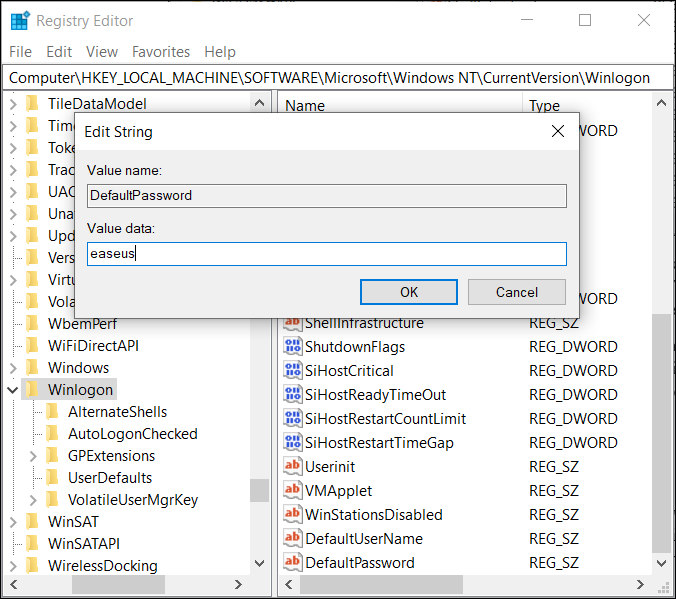Open the Favorites menu

coord(161,52)
